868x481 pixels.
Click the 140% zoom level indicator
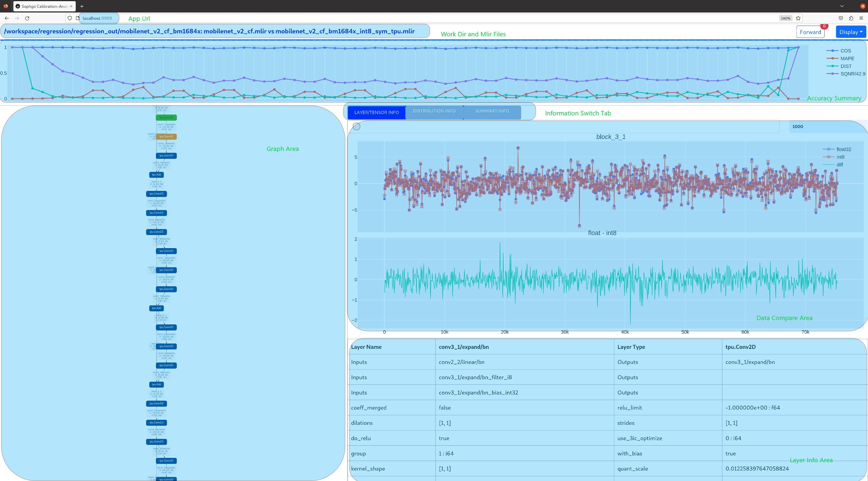[785, 18]
